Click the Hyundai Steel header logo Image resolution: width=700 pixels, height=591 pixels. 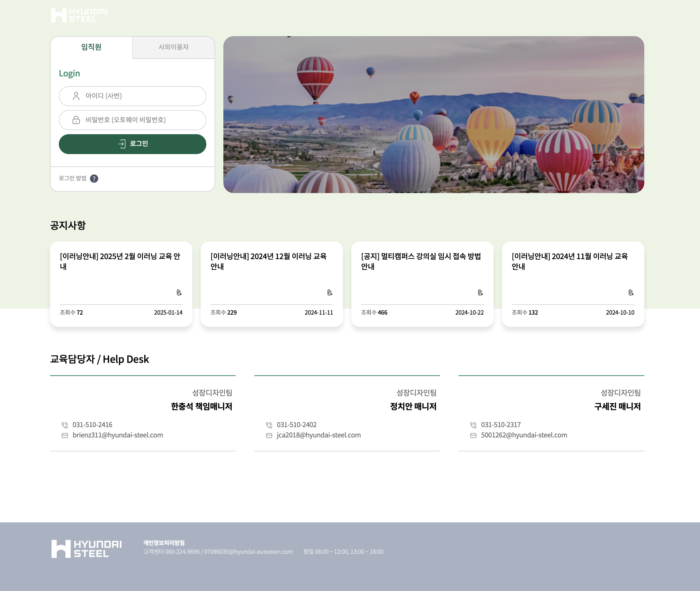tap(79, 15)
